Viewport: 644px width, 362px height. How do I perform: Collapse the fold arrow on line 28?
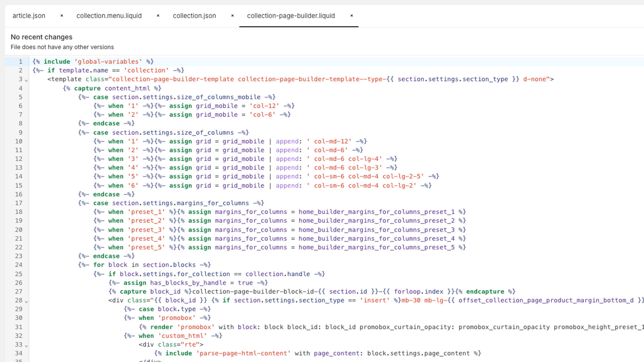[x=26, y=302]
